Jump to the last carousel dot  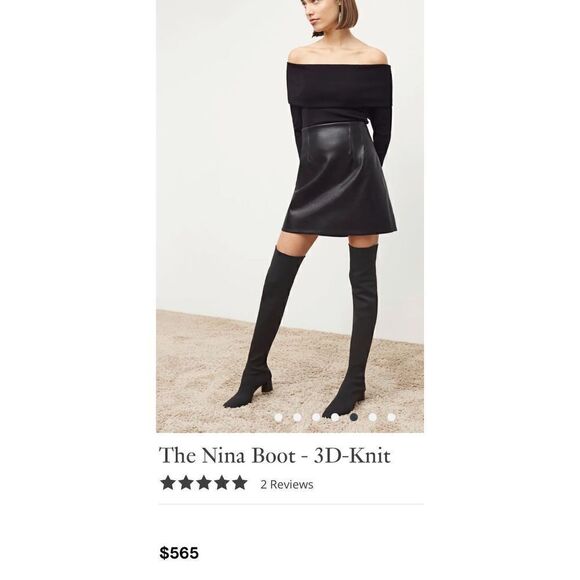tap(391, 417)
